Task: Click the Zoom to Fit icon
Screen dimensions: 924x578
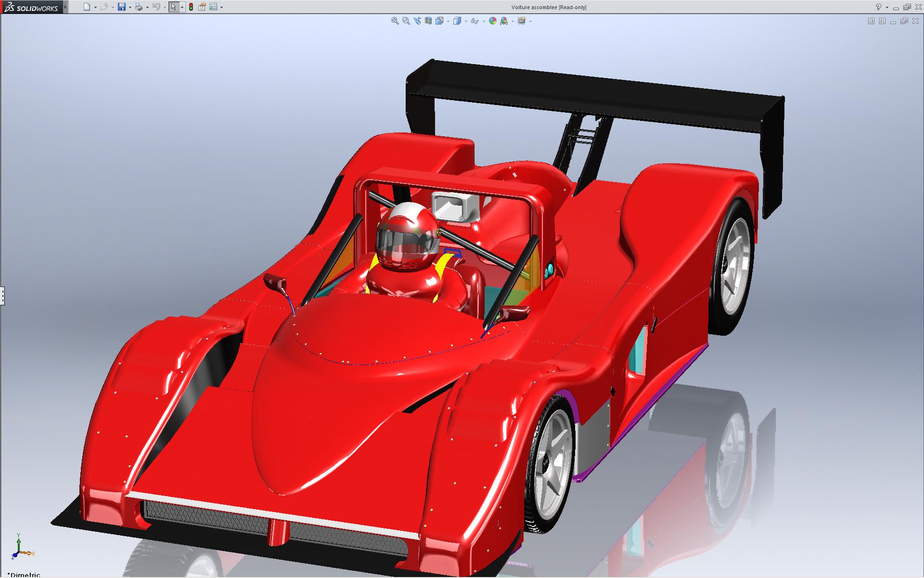Action: coord(395,21)
